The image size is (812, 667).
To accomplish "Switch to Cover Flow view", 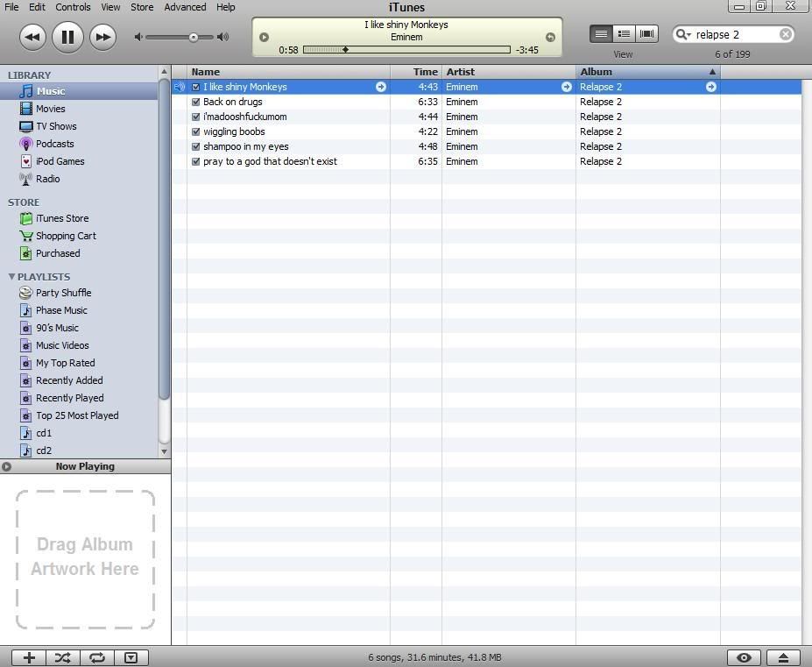I will click(x=646, y=34).
